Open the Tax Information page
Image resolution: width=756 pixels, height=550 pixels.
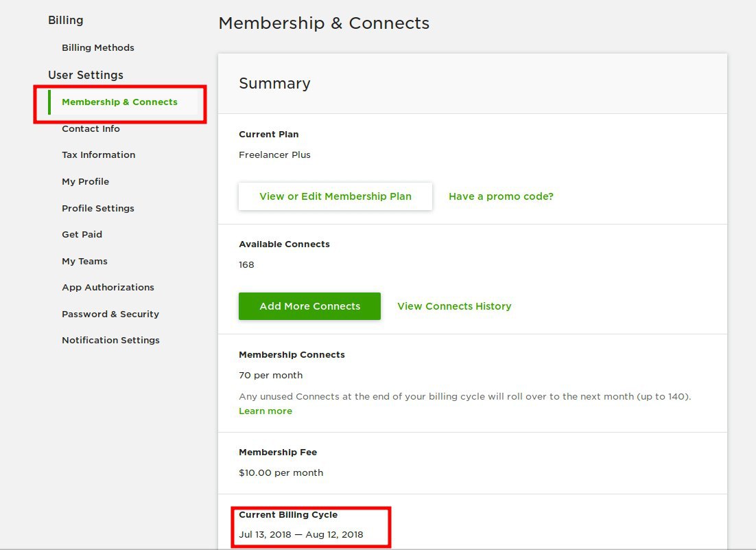98,155
